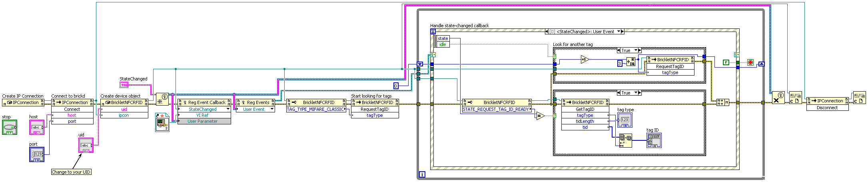Select the uid string control terminal
The width and height of the screenshot is (868, 182).
coord(86,146)
